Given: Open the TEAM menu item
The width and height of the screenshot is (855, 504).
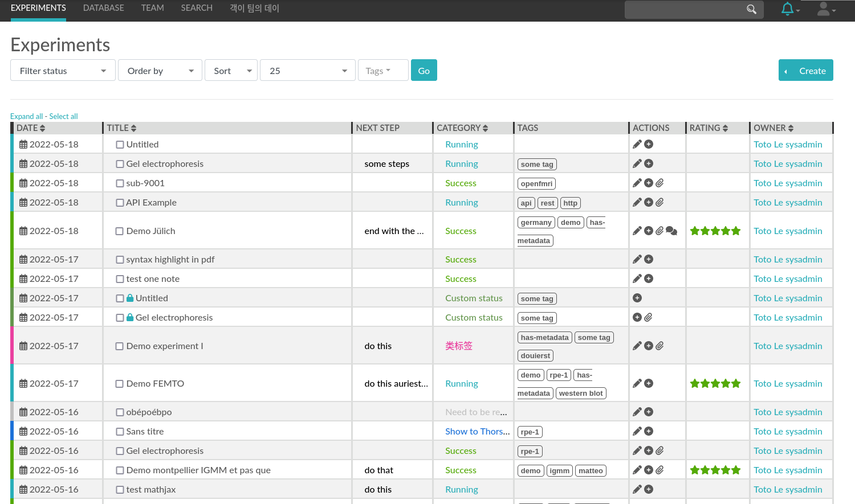Looking at the screenshot, I should pos(152,8).
